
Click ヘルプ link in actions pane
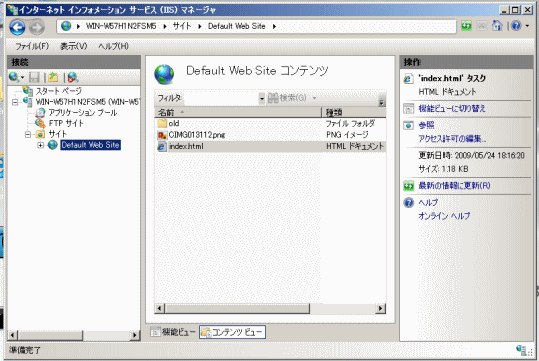coord(428,203)
